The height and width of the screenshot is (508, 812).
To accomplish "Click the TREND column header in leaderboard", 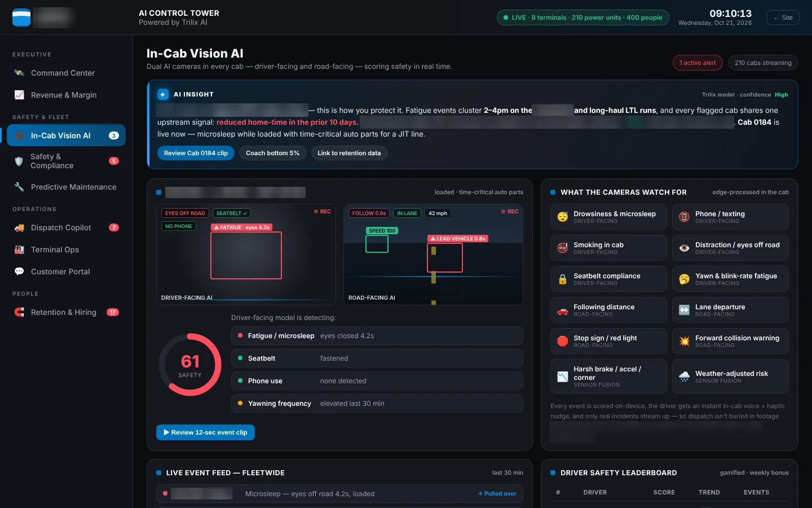I will 709,493.
